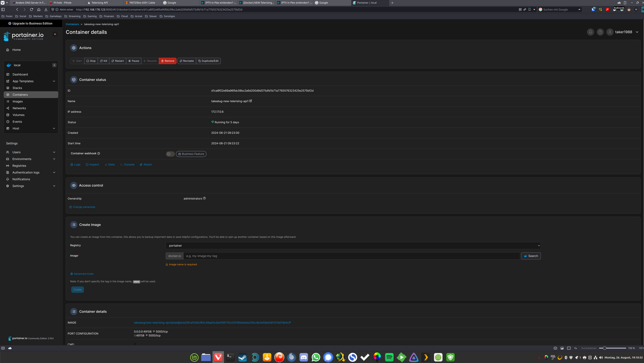Open Vivaldi from the taskbar
This screenshot has width=644, height=363.
coord(218,357)
